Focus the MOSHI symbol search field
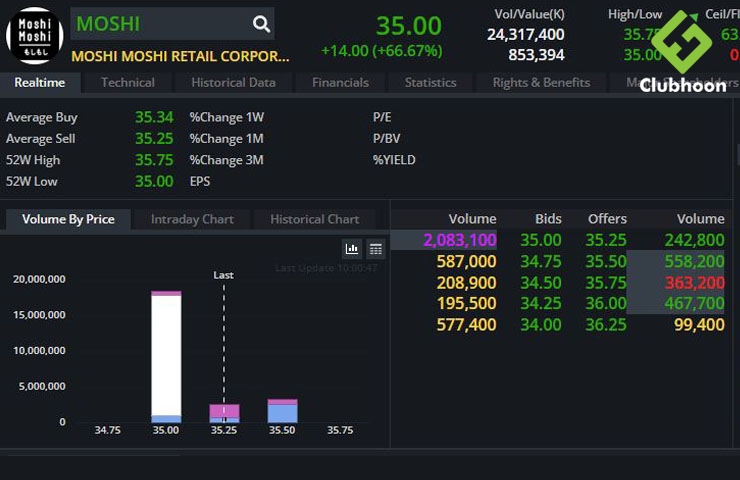This screenshot has height=480, width=740. [172, 24]
